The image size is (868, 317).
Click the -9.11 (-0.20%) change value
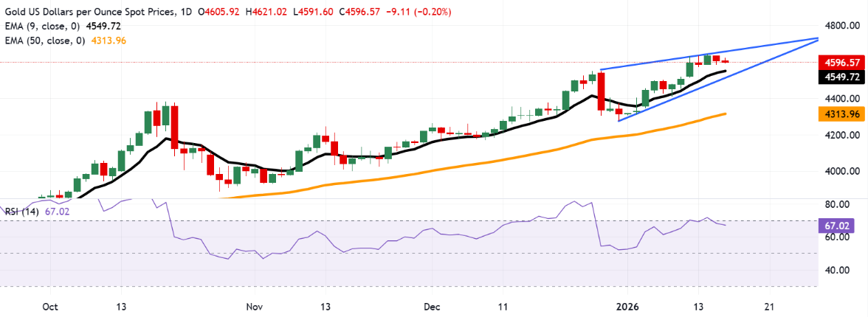click(426, 13)
